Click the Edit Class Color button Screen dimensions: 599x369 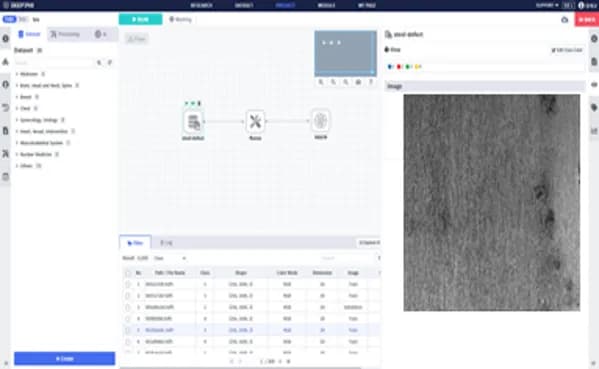coord(567,50)
